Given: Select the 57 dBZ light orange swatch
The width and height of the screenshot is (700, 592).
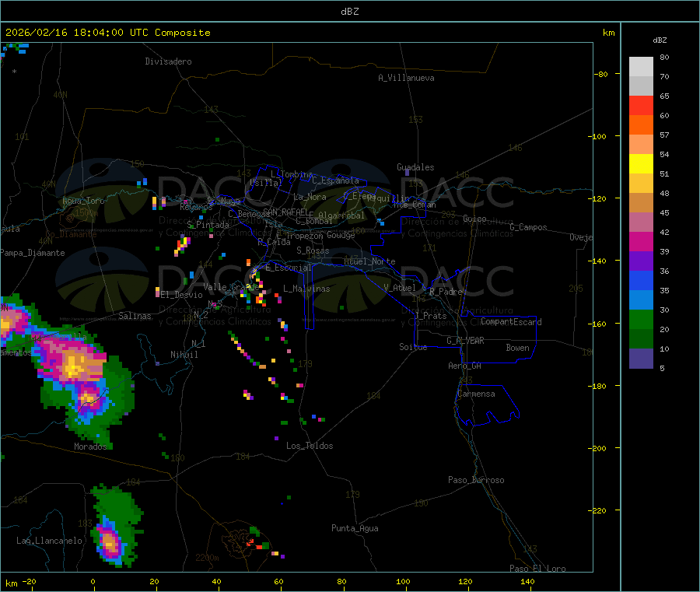Looking at the screenshot, I should (641, 144).
